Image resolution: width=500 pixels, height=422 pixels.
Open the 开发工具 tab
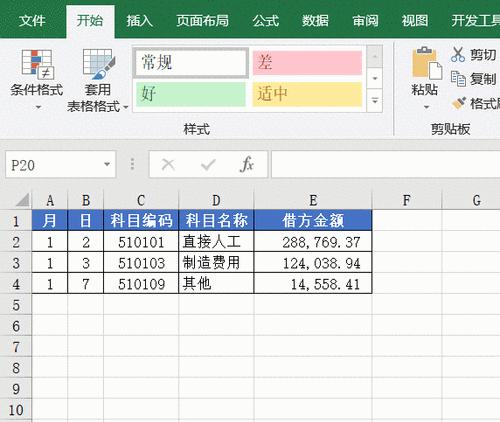476,21
